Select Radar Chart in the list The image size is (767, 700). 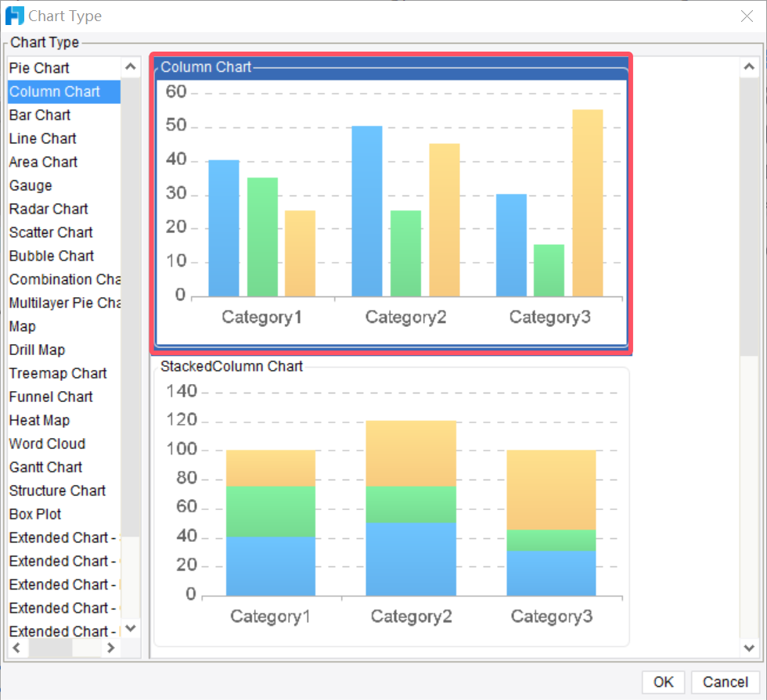[x=64, y=209]
